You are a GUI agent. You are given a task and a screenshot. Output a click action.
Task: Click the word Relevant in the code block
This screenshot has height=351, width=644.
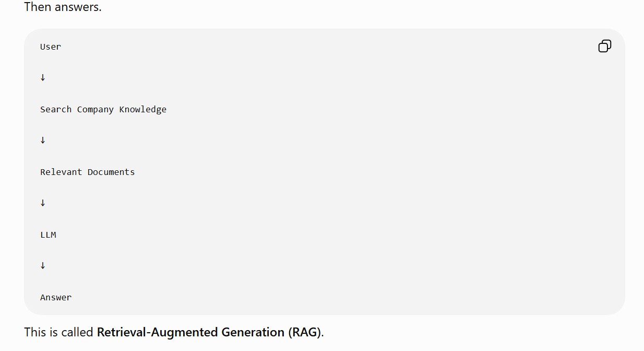(61, 172)
